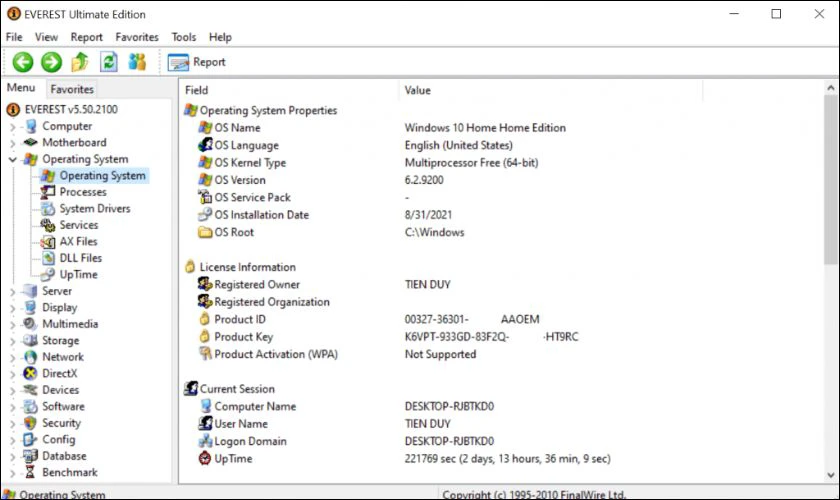Image resolution: width=840 pixels, height=500 pixels.
Task: Refresh the page with the refresh icon
Action: point(109,62)
